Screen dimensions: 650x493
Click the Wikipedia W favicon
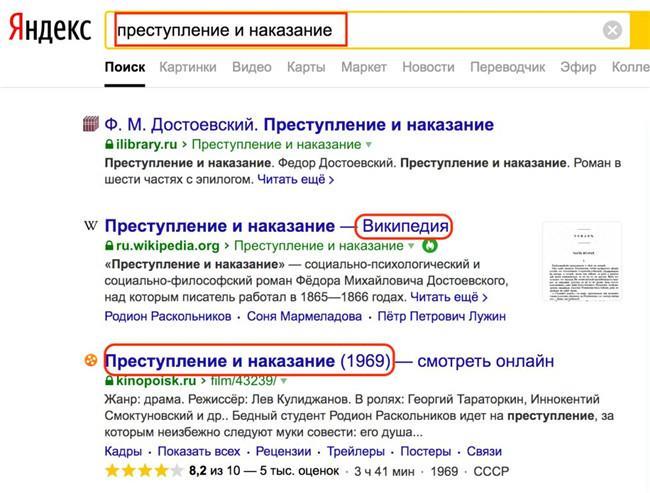tap(91, 226)
